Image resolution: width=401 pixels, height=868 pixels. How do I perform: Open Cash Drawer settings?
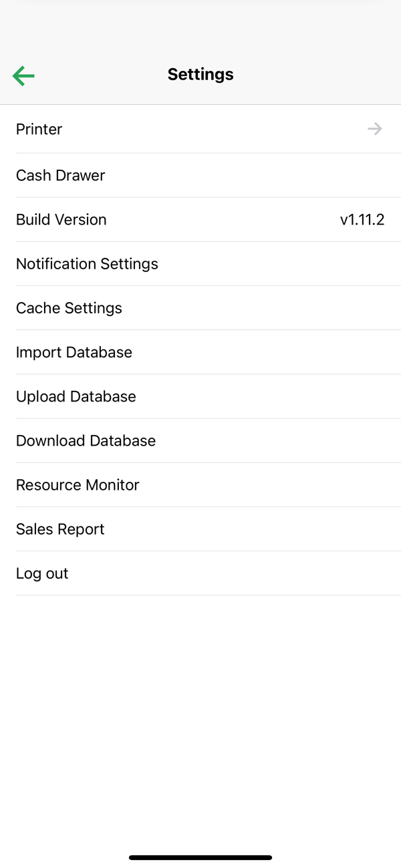point(61,175)
